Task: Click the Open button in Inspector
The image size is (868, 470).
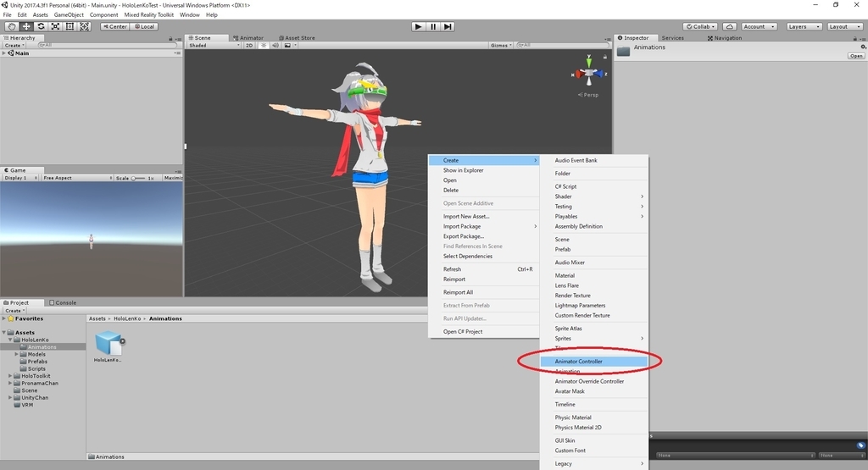Action: pyautogui.click(x=856, y=56)
